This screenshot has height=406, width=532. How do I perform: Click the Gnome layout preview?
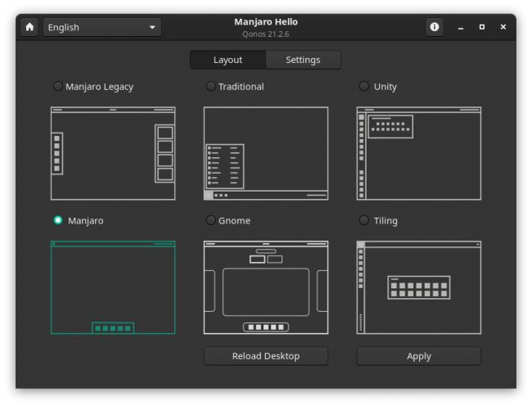266,287
